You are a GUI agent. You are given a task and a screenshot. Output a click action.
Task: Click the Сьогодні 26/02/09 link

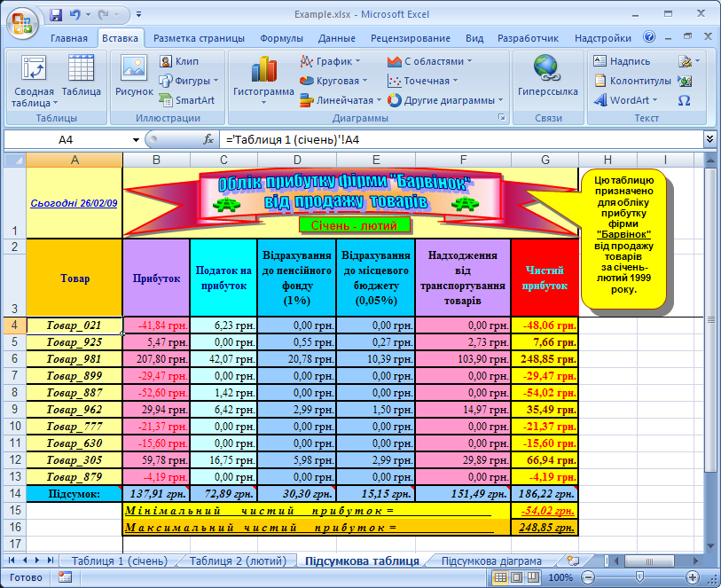74,203
